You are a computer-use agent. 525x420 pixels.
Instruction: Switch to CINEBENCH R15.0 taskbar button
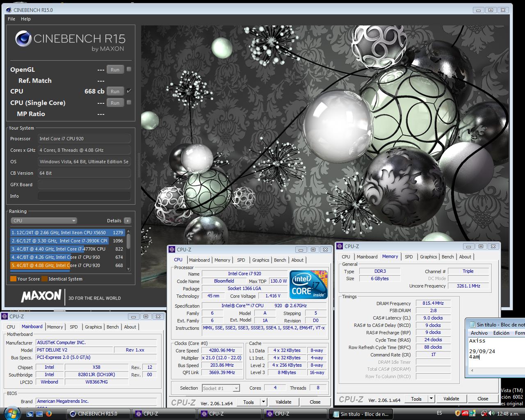pyautogui.click(x=98, y=414)
